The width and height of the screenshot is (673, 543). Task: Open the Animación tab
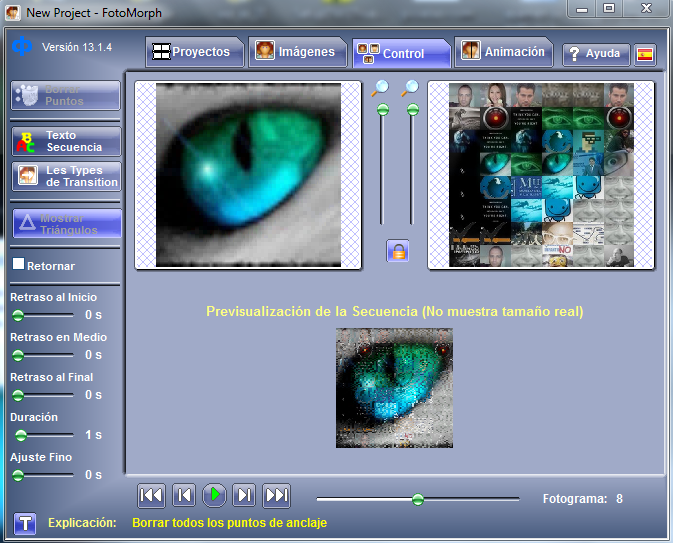coord(505,52)
